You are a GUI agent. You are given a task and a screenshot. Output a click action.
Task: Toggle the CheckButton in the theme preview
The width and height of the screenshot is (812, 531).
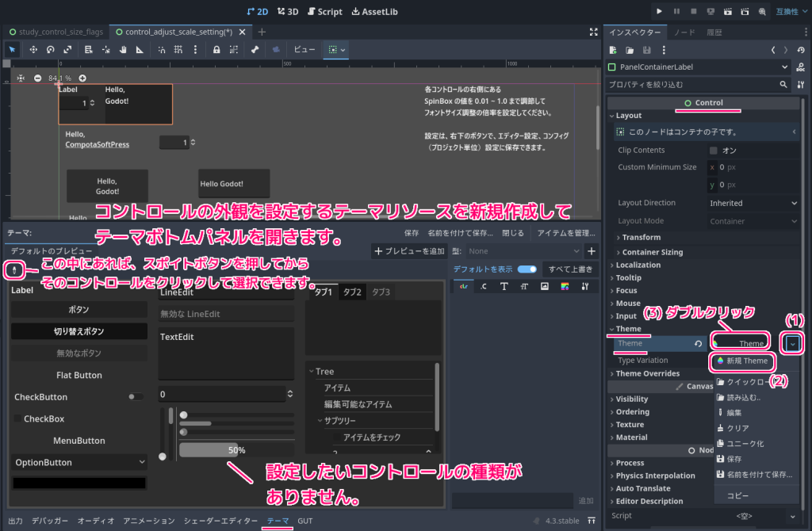pos(135,396)
